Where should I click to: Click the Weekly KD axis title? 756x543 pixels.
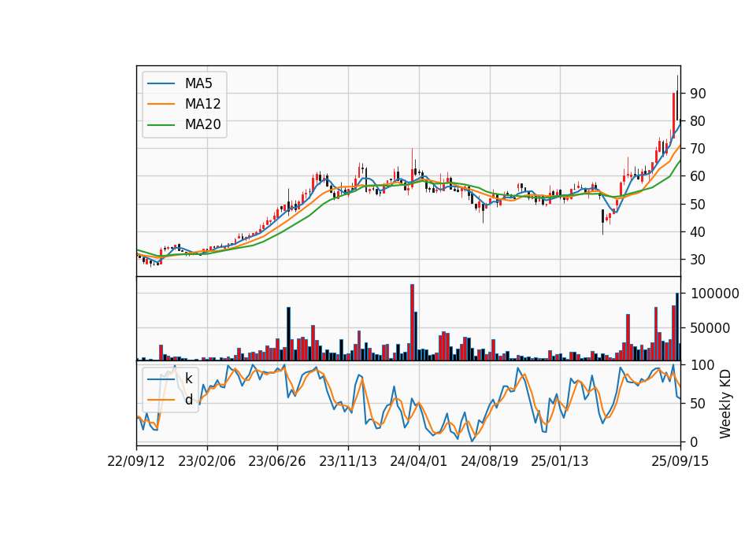pos(724,404)
